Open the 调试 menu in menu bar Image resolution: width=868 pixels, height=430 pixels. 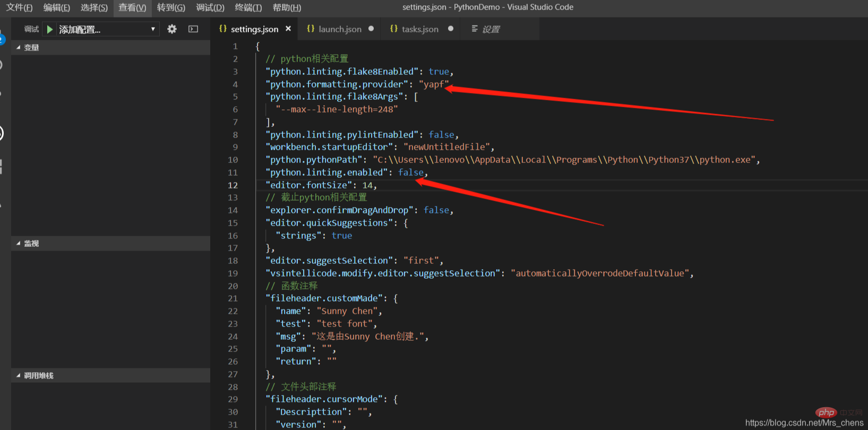tap(210, 7)
